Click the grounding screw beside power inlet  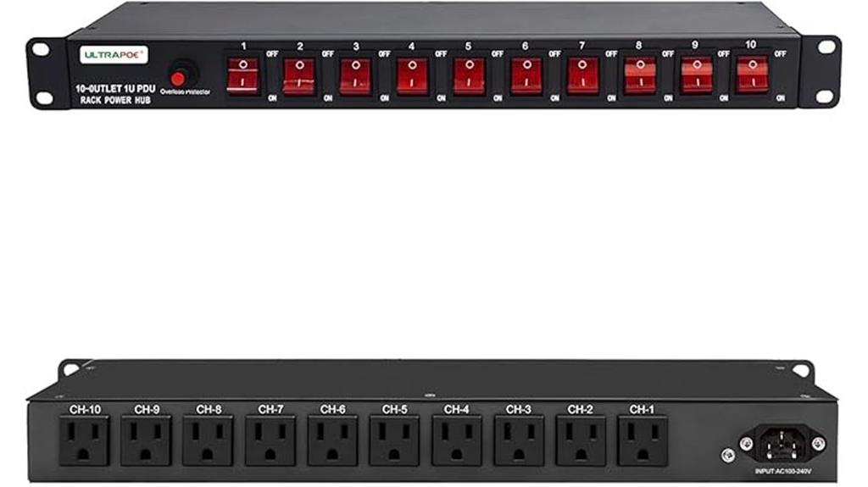click(x=728, y=456)
